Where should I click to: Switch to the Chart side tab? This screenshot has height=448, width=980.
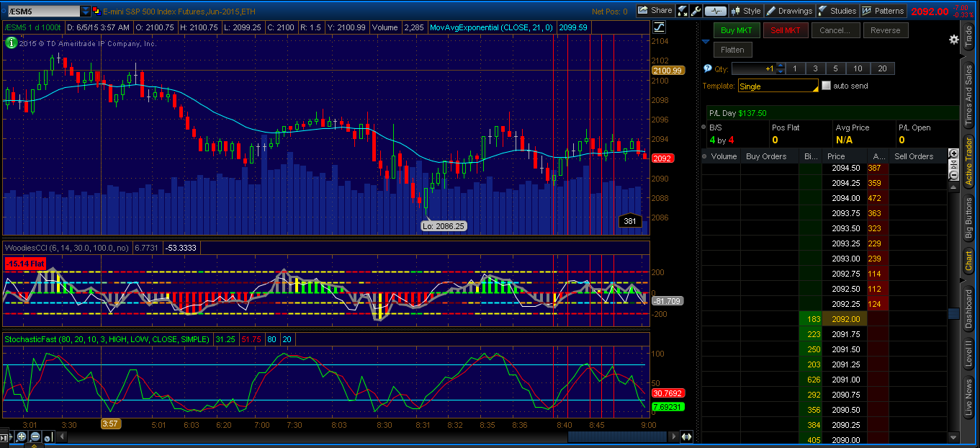tap(969, 261)
